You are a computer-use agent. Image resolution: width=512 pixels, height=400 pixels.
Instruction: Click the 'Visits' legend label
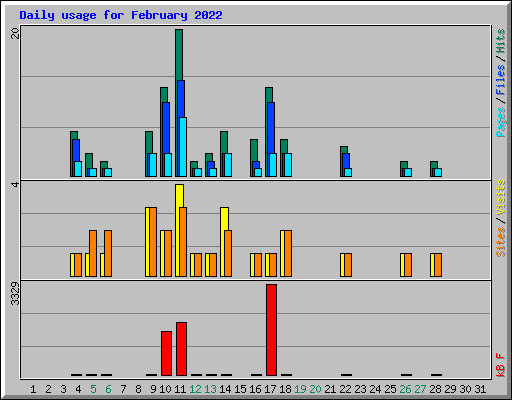(x=500, y=198)
